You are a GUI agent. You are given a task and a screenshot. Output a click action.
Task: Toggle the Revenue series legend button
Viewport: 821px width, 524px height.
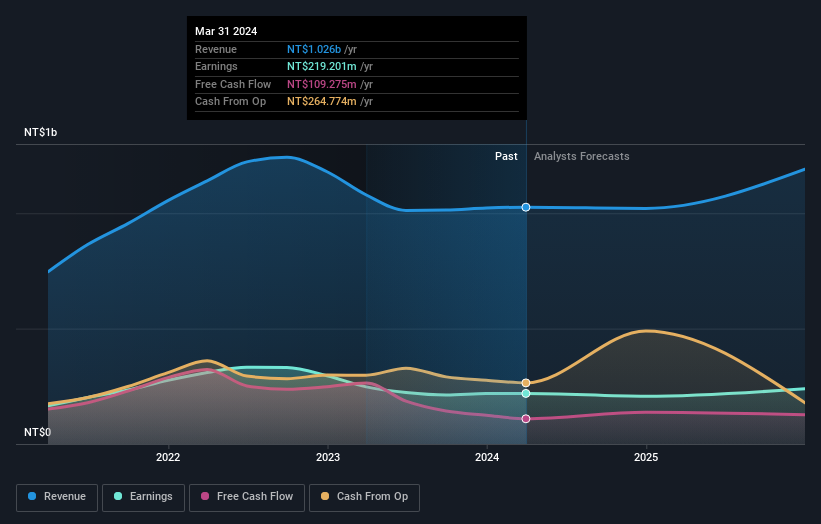tap(57, 497)
